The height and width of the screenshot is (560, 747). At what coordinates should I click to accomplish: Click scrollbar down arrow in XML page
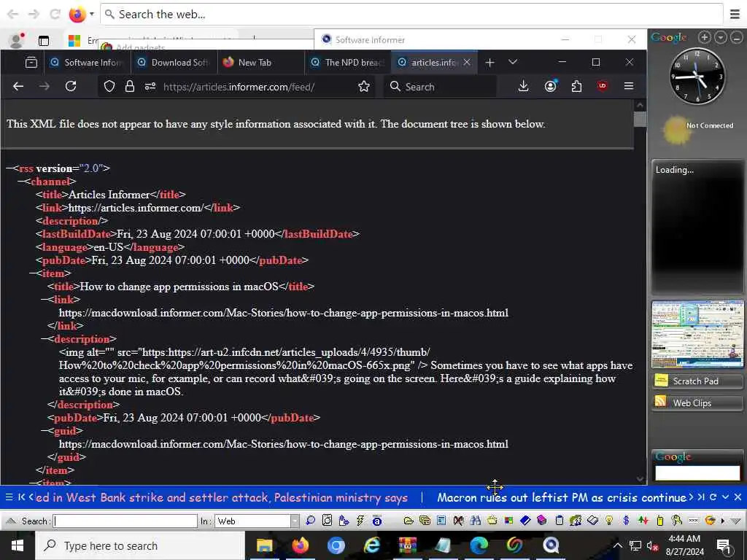pos(640,479)
